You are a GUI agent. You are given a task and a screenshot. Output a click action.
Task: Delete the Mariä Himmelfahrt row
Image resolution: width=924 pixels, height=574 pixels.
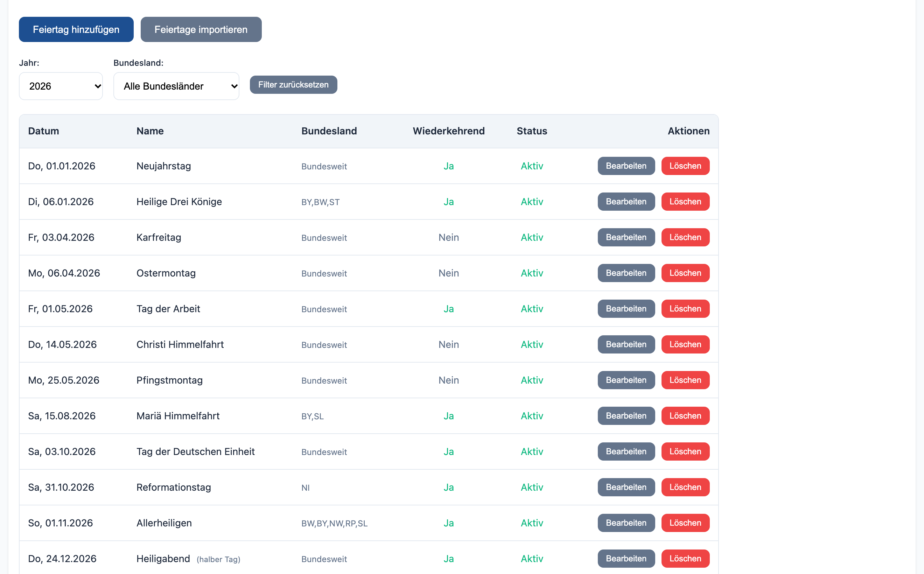(x=685, y=416)
